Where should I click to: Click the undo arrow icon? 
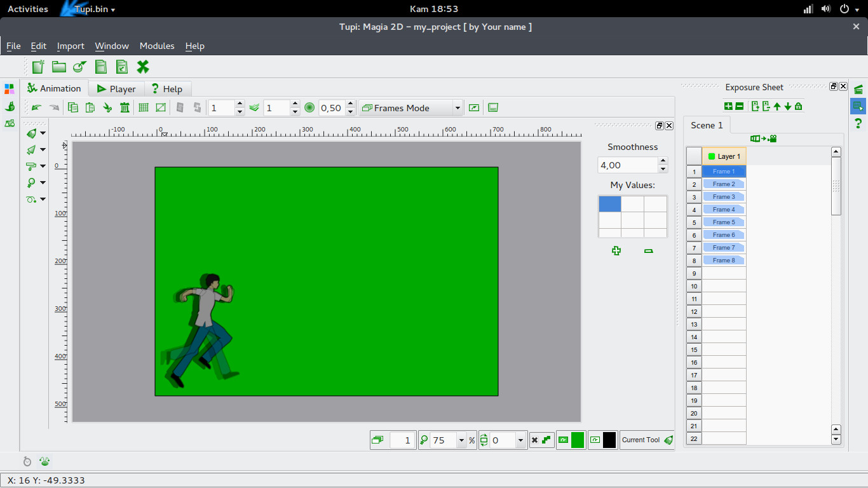pyautogui.click(x=37, y=108)
